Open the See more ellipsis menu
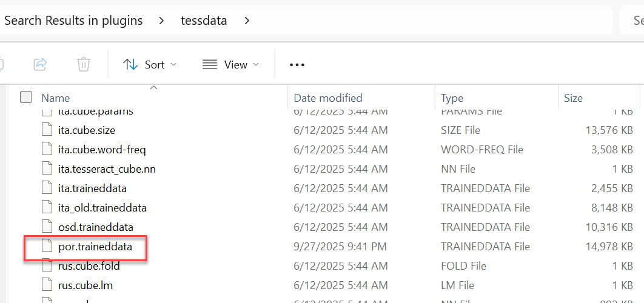 [297, 65]
